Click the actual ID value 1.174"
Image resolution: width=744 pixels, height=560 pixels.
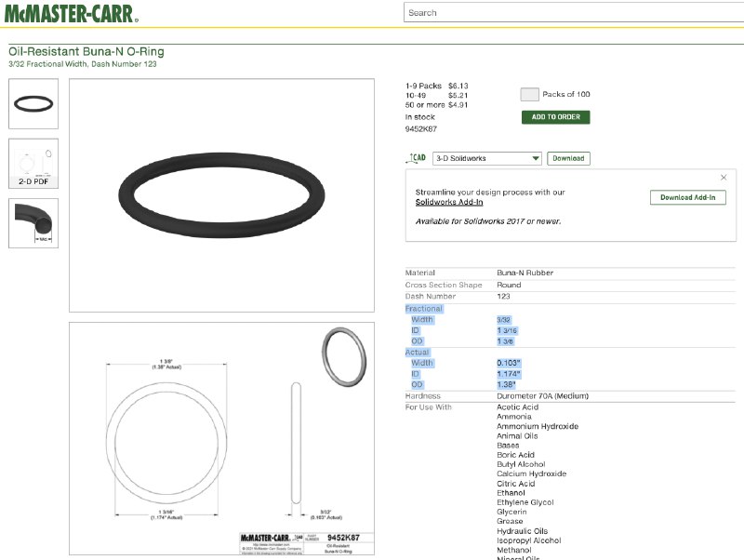[x=509, y=374]
